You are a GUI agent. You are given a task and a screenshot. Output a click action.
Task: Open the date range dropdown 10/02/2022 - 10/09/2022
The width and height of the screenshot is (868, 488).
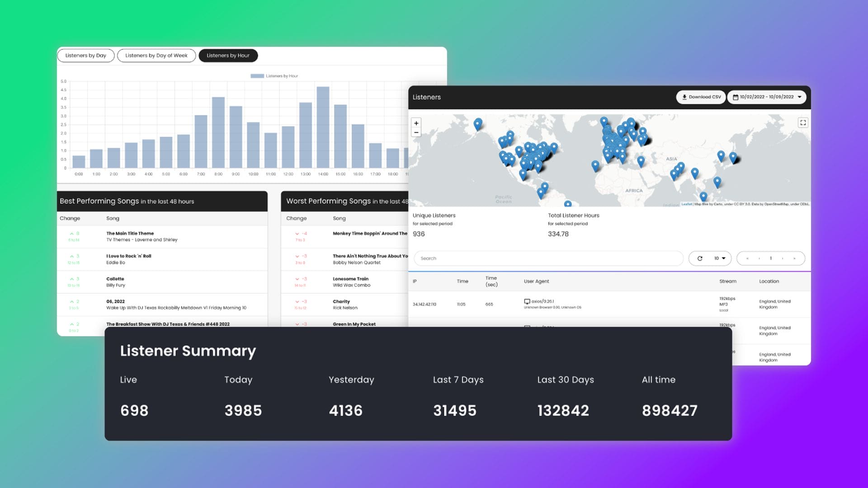[x=767, y=97]
